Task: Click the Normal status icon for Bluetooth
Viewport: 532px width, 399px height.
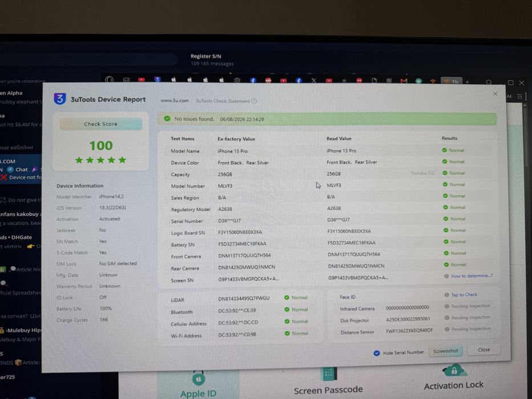Action: [287, 310]
